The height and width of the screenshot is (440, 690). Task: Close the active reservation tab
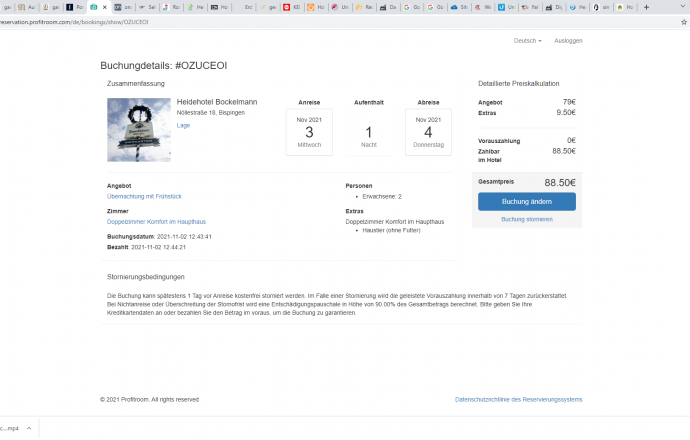(x=105, y=7)
